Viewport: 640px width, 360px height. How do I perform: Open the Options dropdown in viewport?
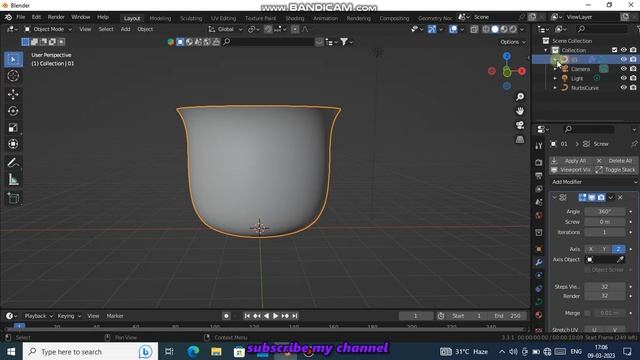(512, 42)
